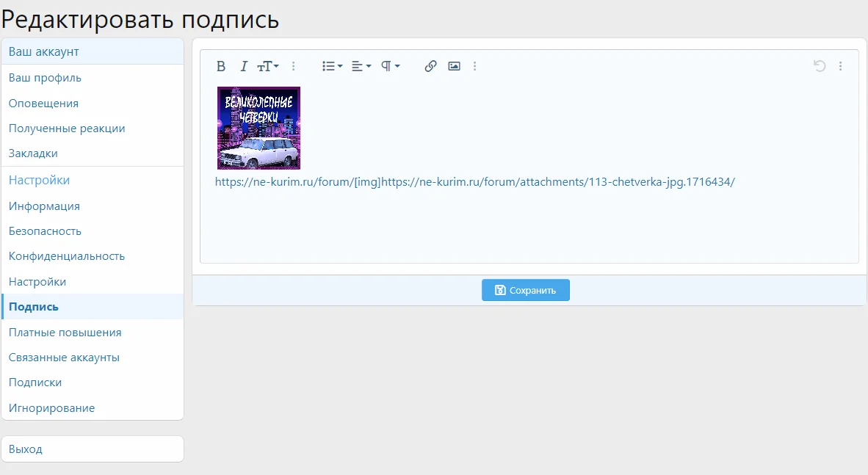Open the text alignment dropdown
Screen dimensions: 868x475
point(361,65)
